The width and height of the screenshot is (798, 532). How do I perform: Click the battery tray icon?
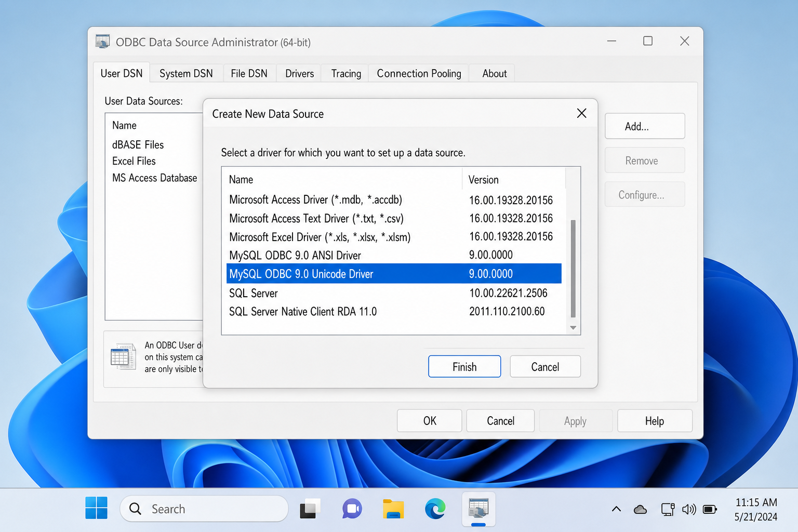pos(710,509)
